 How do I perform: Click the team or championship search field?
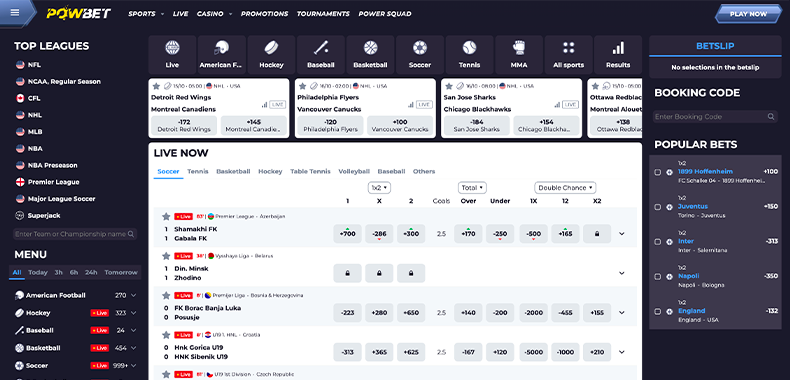click(75, 234)
